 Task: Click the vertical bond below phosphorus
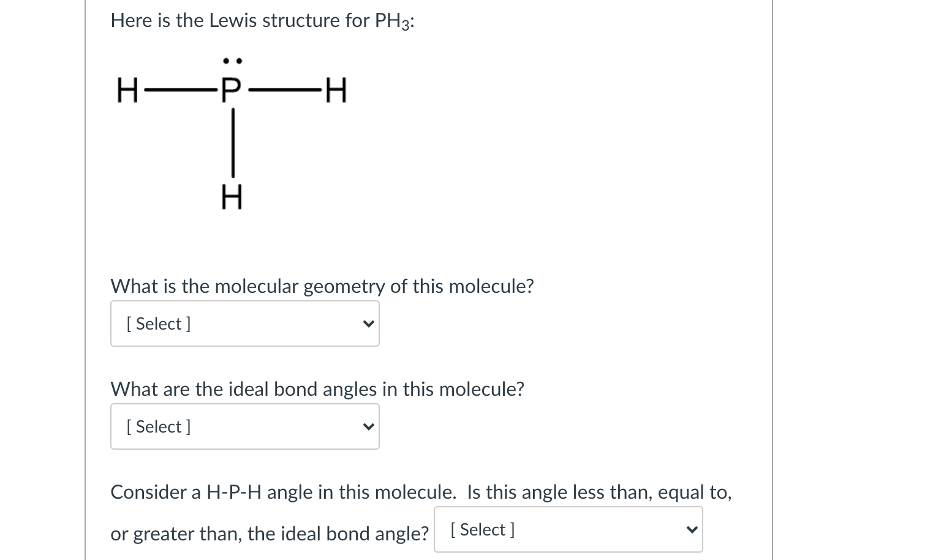233,145
